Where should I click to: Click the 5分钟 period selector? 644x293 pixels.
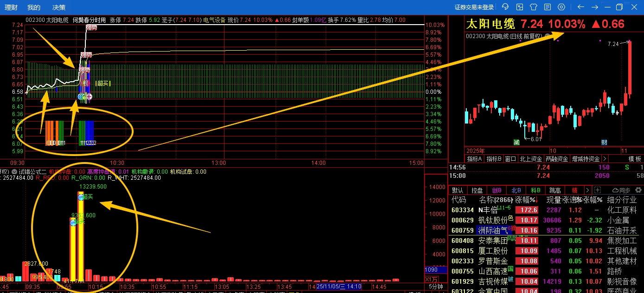point(436,286)
